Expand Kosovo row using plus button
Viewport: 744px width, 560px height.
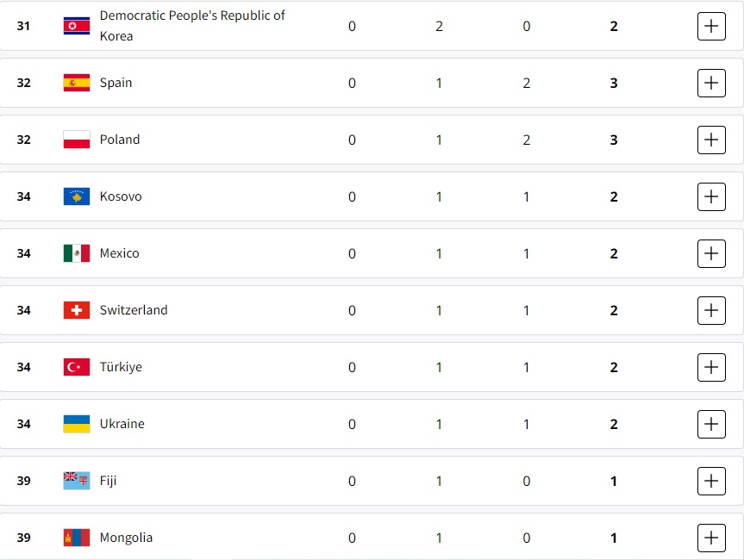711,196
